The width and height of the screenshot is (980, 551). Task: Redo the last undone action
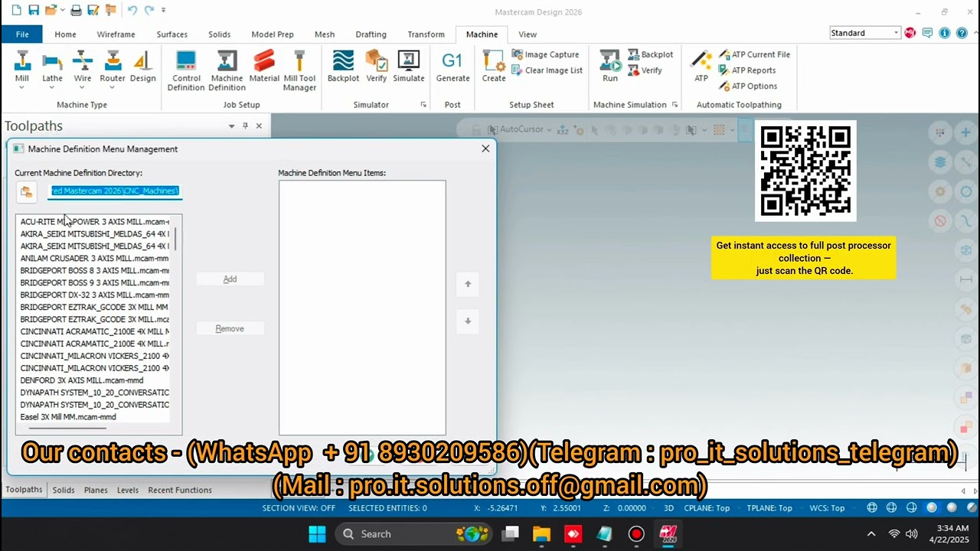click(x=149, y=10)
